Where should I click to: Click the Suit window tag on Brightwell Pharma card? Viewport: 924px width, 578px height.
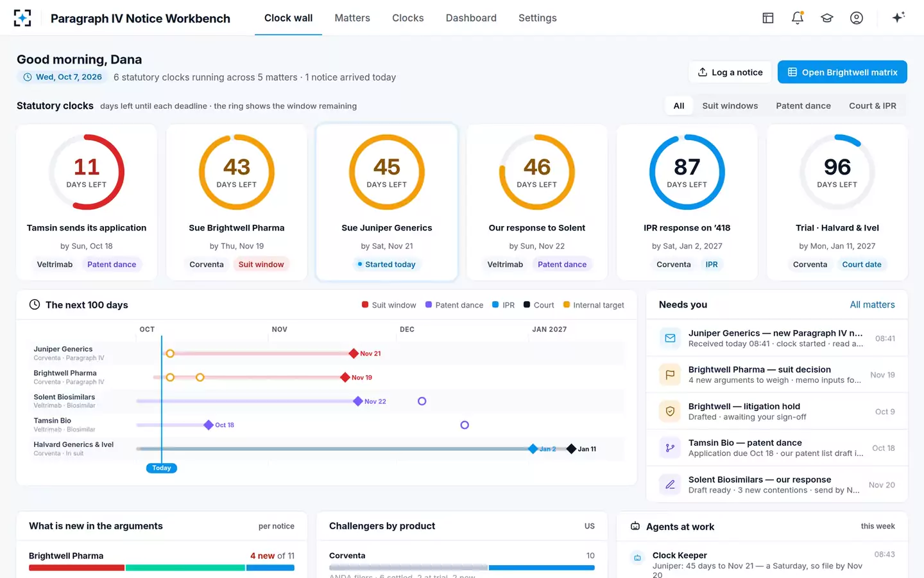pos(261,265)
